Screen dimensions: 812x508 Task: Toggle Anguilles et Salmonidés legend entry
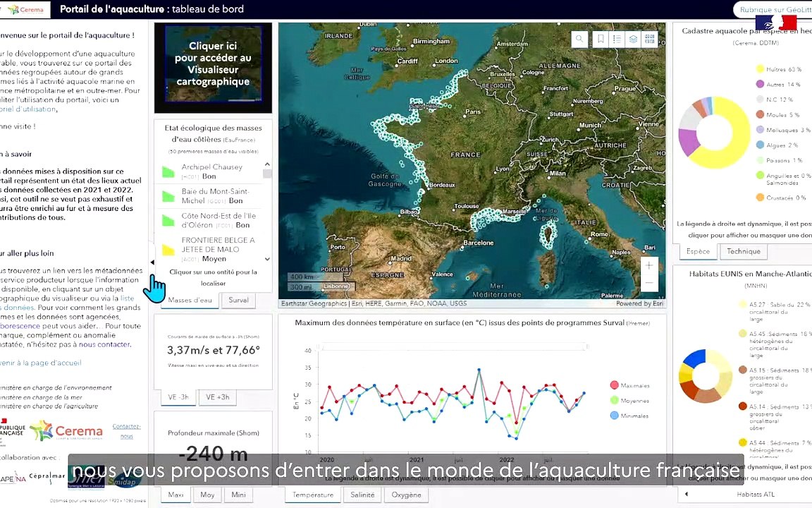pyautogui.click(x=783, y=179)
